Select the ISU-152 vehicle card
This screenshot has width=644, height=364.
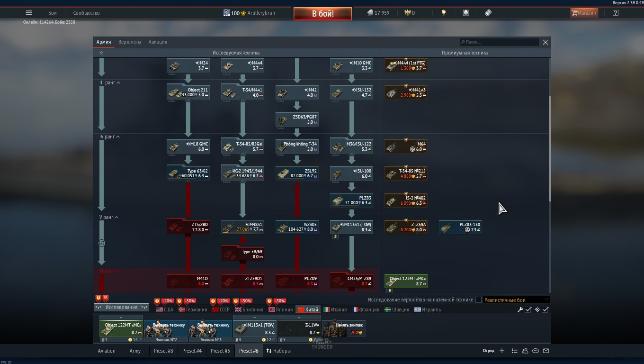tap(351, 92)
